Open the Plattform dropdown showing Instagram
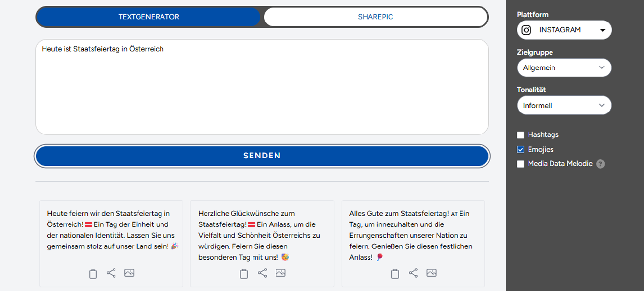This screenshot has width=644, height=291. tap(564, 30)
